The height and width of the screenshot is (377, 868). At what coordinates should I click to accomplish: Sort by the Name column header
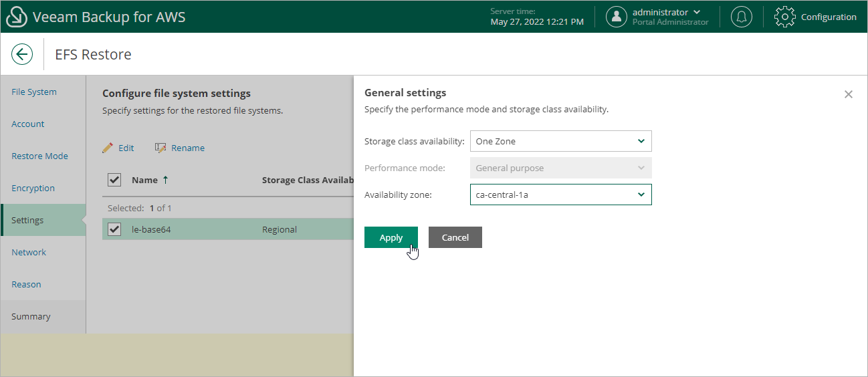coord(144,180)
